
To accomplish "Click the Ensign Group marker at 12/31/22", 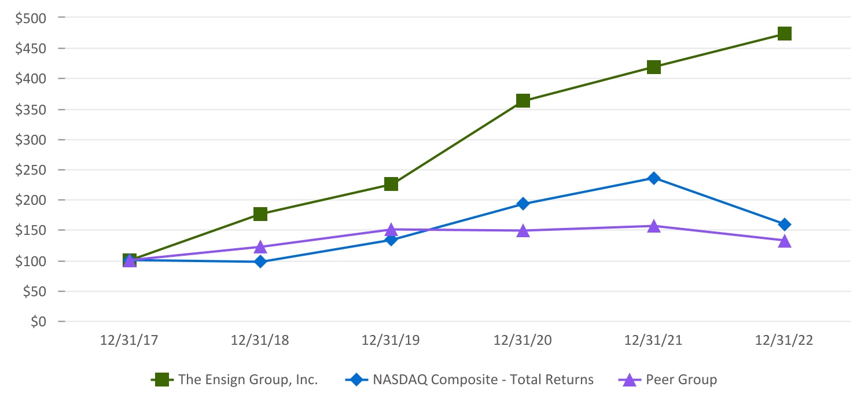I will [785, 34].
